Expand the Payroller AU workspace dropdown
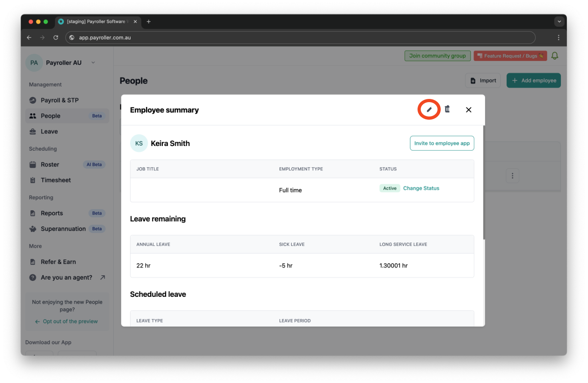 tap(93, 63)
